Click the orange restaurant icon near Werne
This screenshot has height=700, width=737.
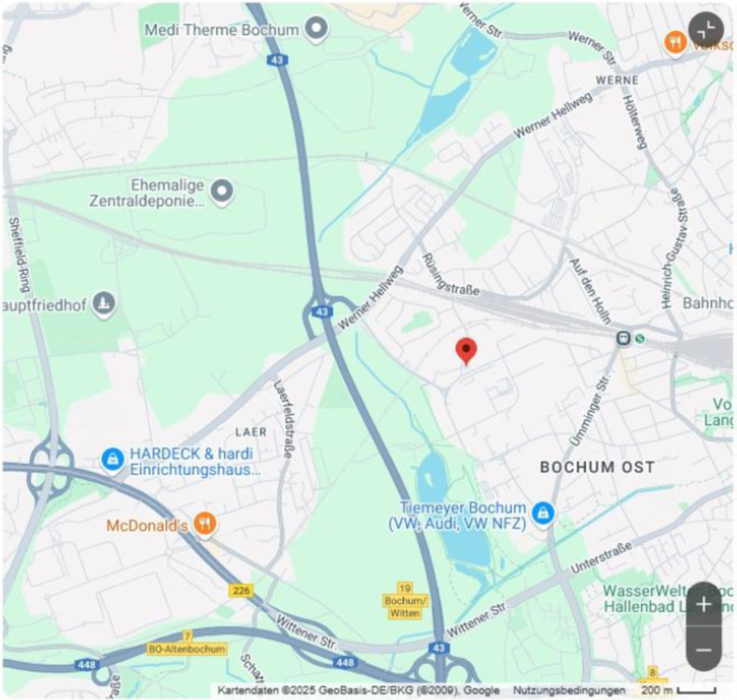[675, 43]
